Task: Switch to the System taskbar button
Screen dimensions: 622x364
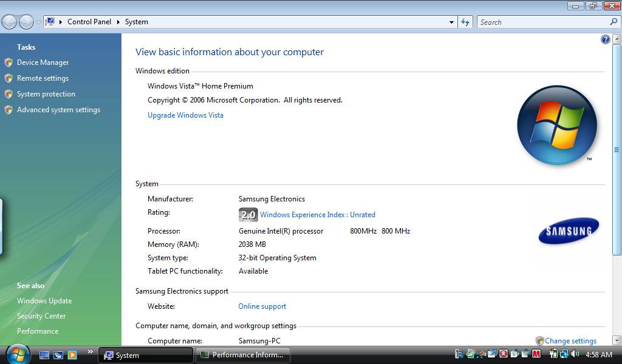Action: tap(146, 356)
